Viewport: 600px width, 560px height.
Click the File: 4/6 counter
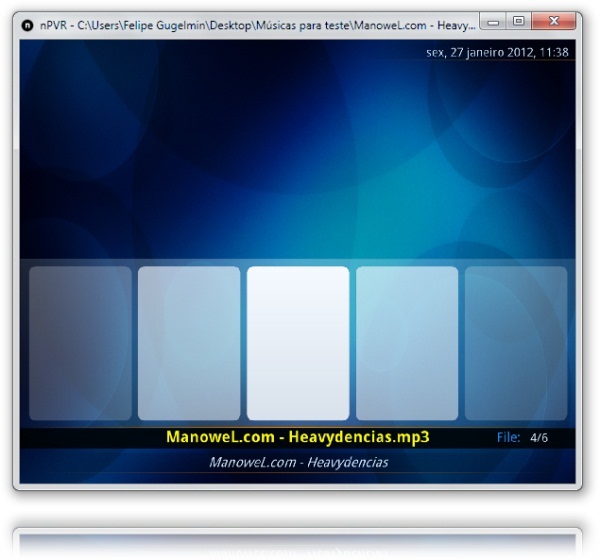pyautogui.click(x=522, y=437)
